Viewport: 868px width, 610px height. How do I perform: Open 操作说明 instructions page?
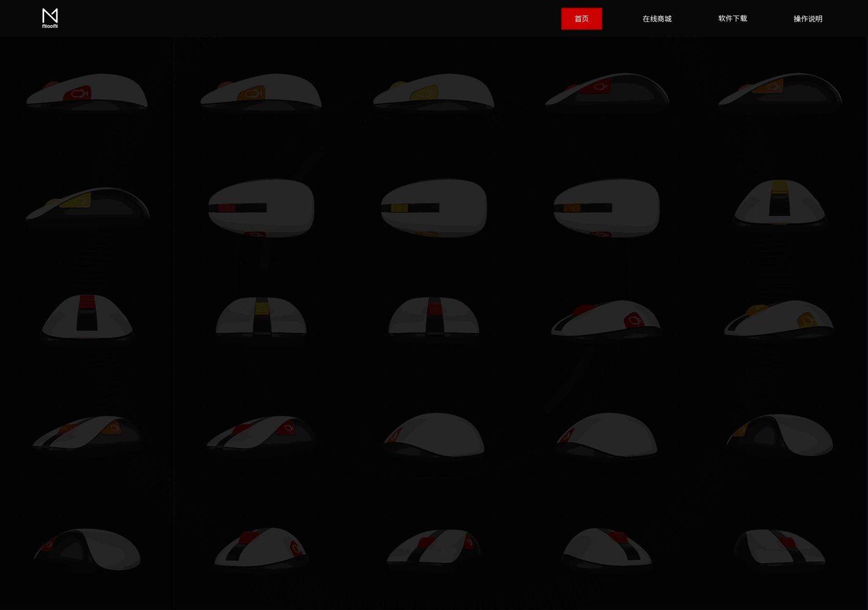[x=808, y=19]
